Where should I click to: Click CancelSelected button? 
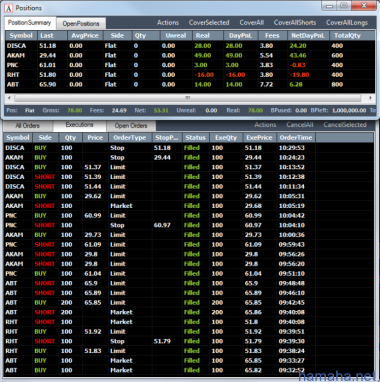pos(345,125)
